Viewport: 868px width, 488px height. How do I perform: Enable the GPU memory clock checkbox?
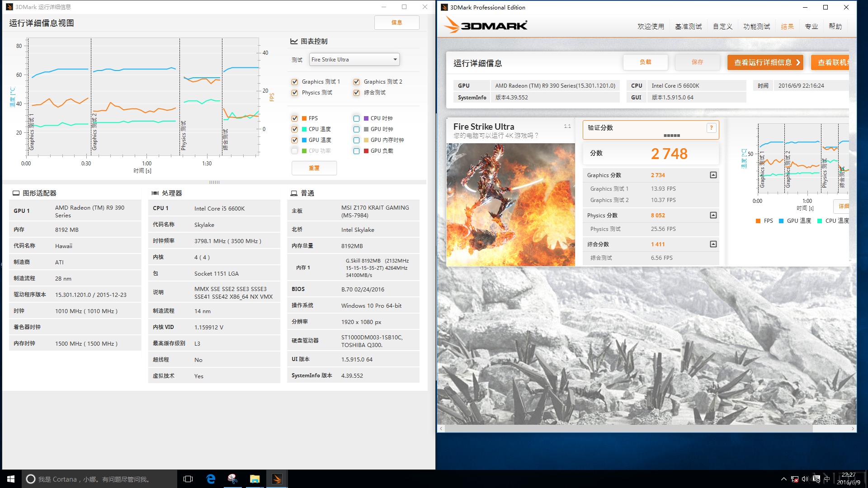tap(357, 140)
